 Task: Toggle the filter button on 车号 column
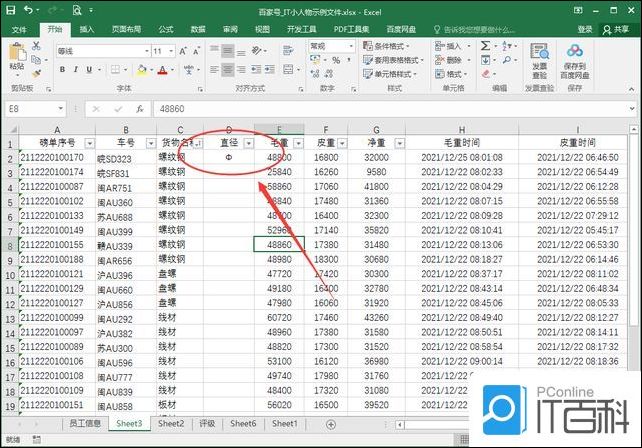coord(150,143)
